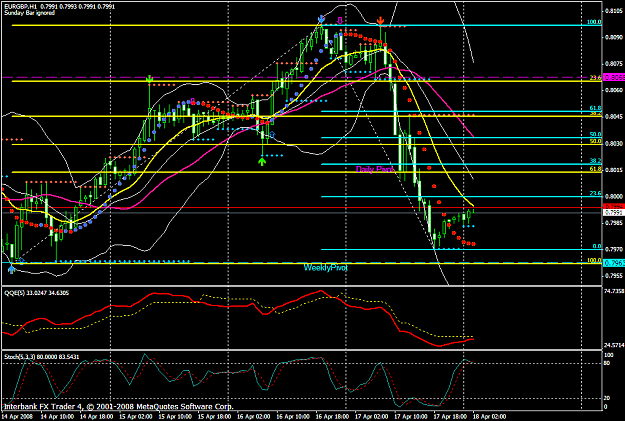Click the QQE(5) indicator label
The height and width of the screenshot is (421, 625).
point(36,293)
